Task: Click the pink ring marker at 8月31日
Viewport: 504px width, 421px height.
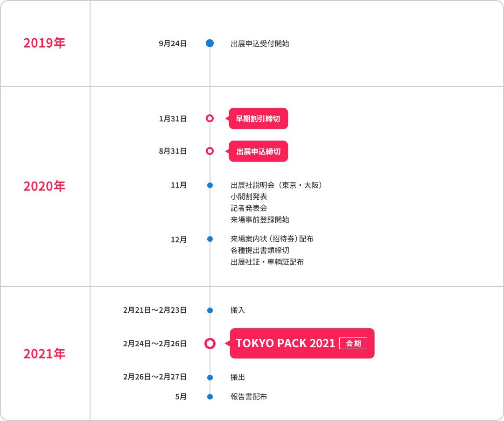Action: (210, 151)
